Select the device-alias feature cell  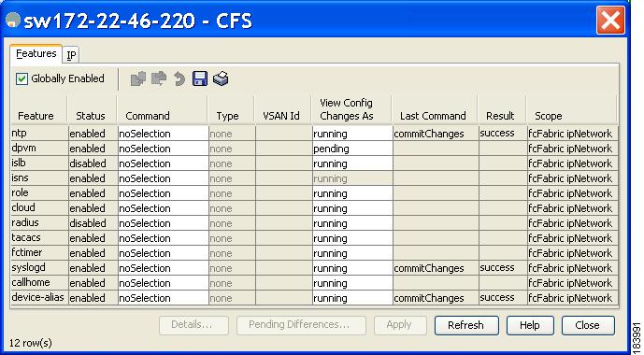point(39,298)
